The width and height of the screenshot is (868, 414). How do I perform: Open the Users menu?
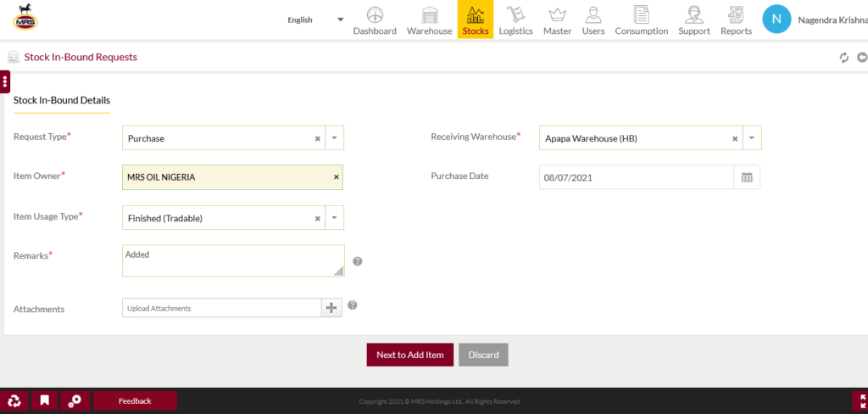[x=593, y=20]
